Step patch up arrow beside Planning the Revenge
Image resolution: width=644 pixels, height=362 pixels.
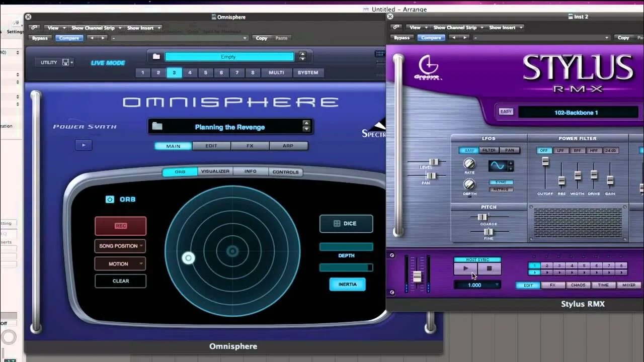click(x=306, y=123)
